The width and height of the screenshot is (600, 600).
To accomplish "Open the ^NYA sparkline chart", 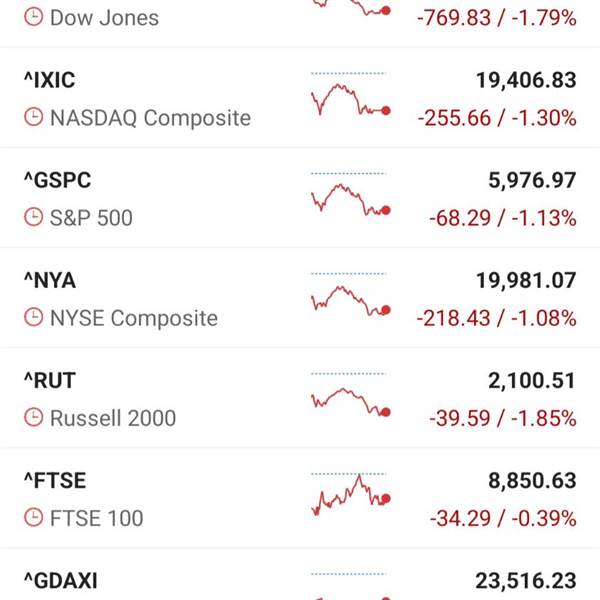I will coord(350,294).
